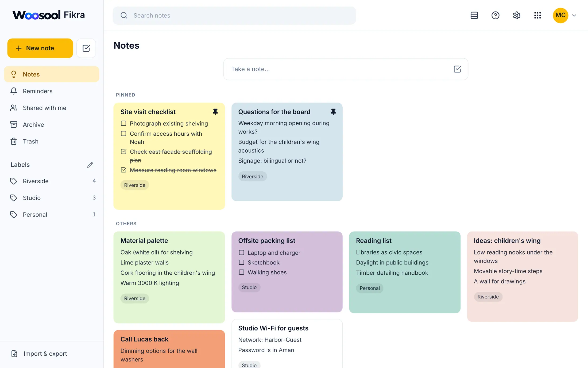Tick the Sketchbook checkbox
The image size is (588, 368).
point(241,262)
